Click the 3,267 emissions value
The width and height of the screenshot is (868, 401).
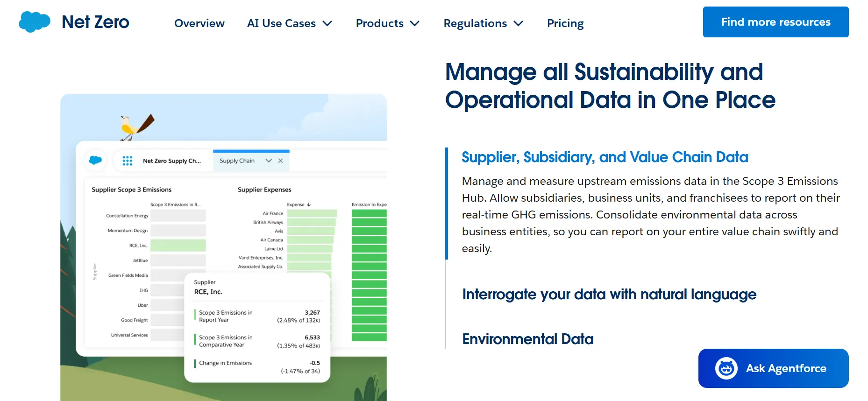[x=312, y=313]
